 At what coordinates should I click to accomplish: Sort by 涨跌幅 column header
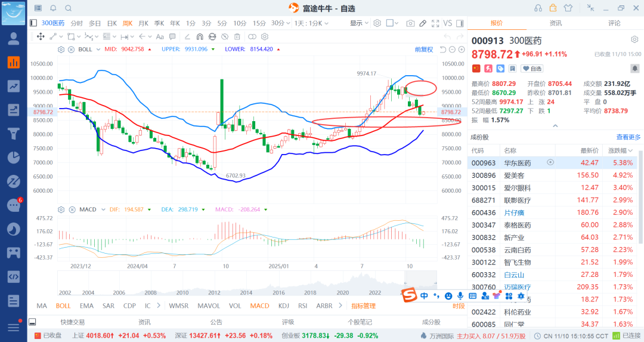[620, 150]
